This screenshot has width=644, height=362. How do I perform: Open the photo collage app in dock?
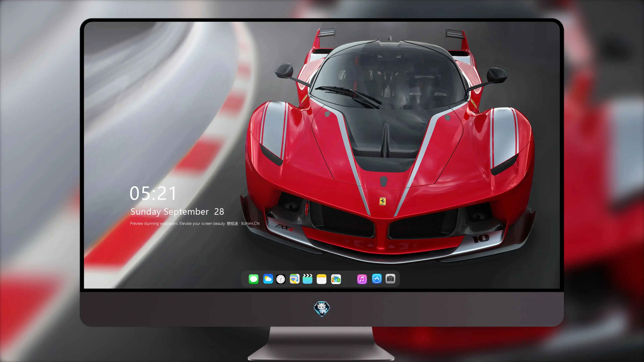[336, 279]
